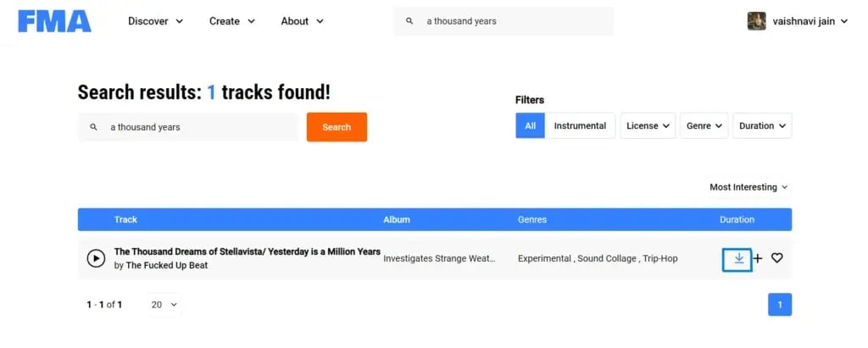Viewport: 868px width, 348px height.
Task: Open the Genre filter dropdown
Action: point(705,126)
